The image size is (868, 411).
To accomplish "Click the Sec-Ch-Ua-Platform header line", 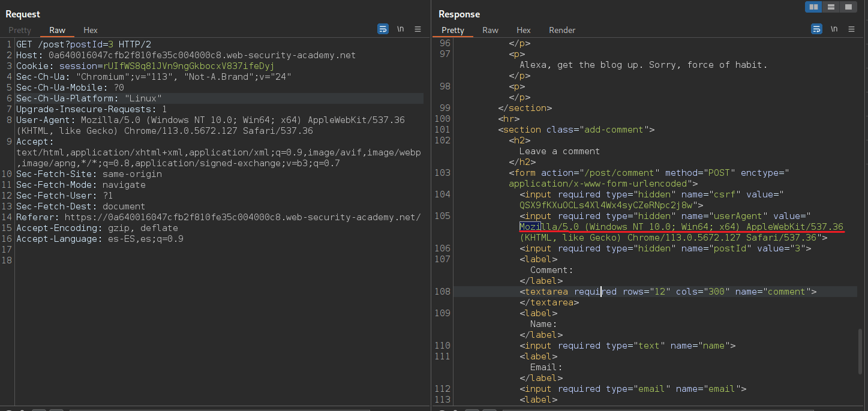I will [x=89, y=98].
